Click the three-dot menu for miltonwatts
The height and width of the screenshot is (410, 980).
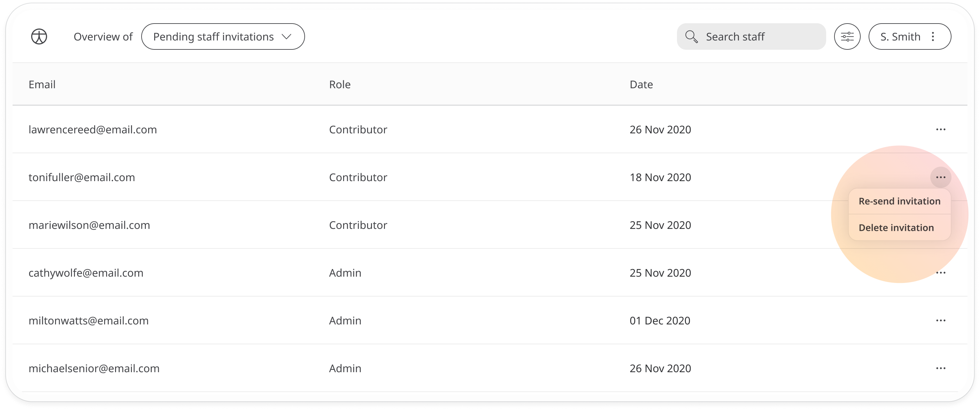coord(941,321)
